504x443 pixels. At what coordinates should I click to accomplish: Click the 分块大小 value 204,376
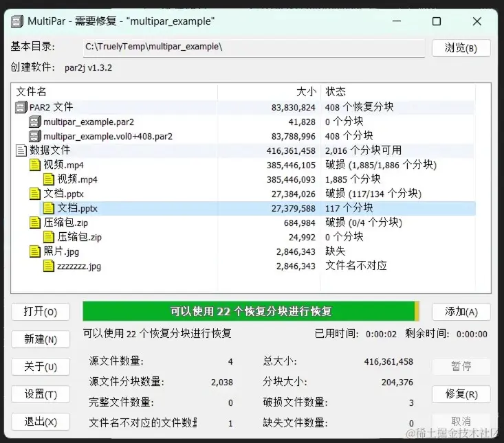(397, 383)
